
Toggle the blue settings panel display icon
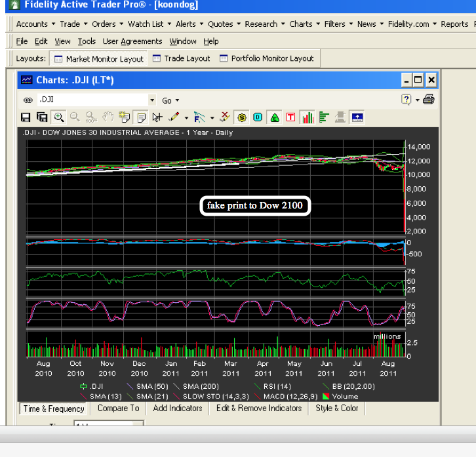tap(357, 117)
